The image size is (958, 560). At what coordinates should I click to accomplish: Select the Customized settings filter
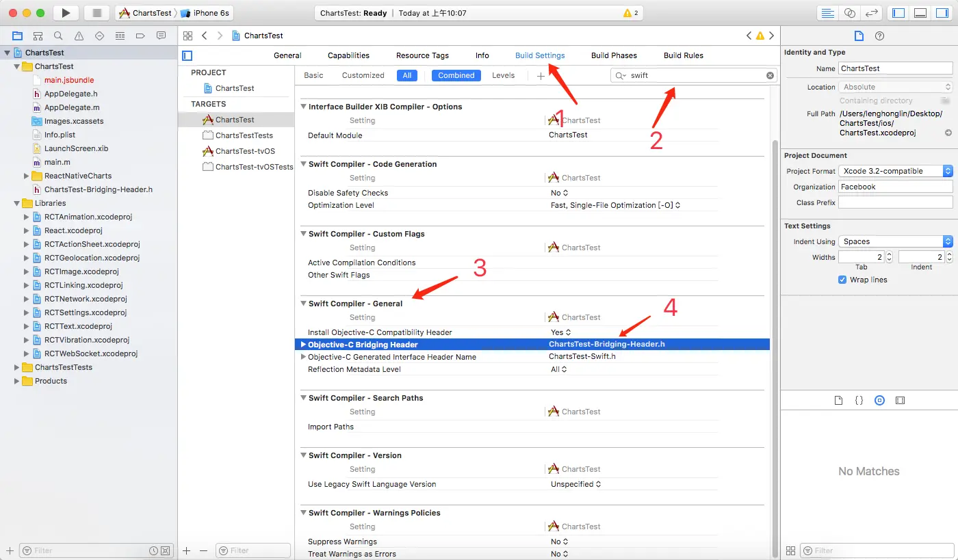click(363, 75)
